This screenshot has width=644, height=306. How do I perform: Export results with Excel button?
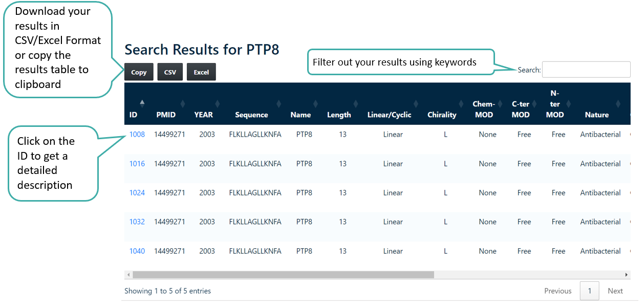tap(201, 72)
